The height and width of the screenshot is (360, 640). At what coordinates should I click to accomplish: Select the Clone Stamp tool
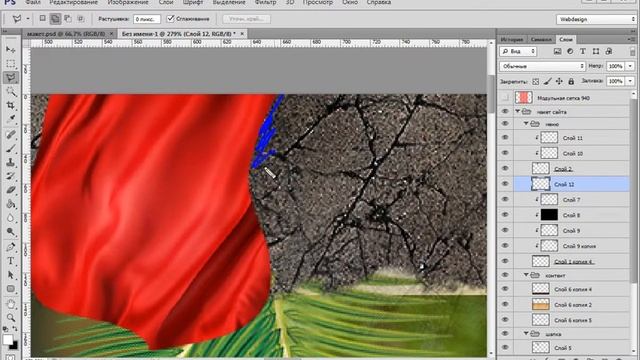11,162
